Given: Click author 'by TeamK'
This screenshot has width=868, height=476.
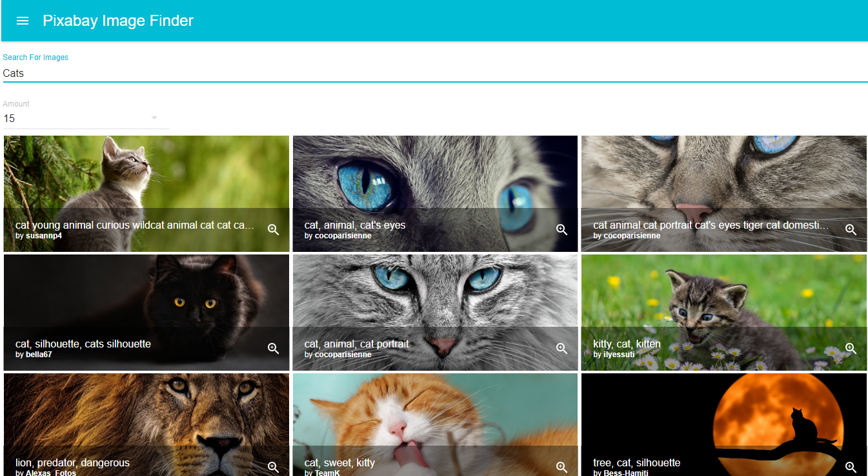Looking at the screenshot, I should (322, 473).
